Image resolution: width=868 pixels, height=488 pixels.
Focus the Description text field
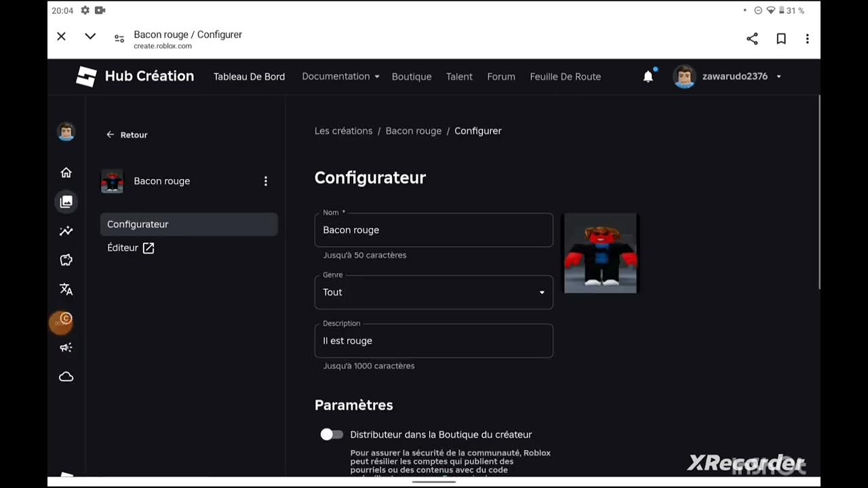click(x=434, y=341)
